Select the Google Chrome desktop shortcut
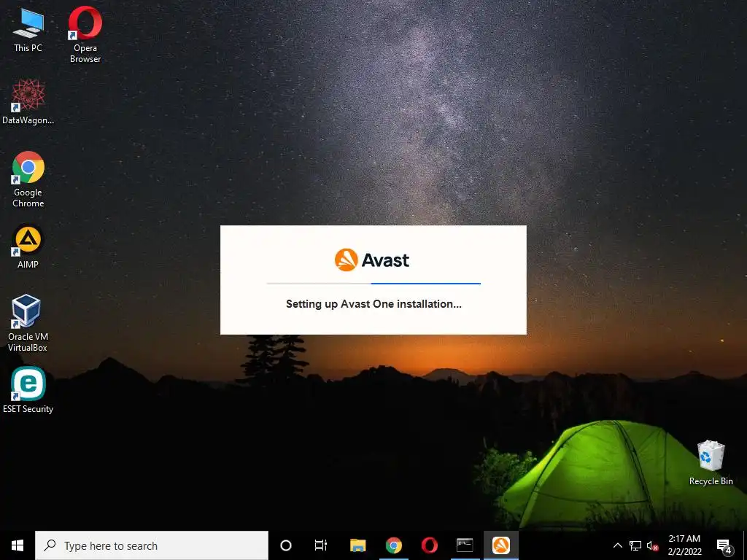The width and height of the screenshot is (747, 560). pos(28,179)
